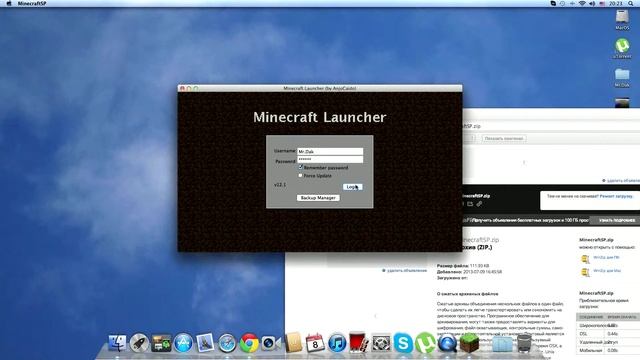Open the App Store dock icon
The height and width of the screenshot is (360, 640).
tap(183, 343)
